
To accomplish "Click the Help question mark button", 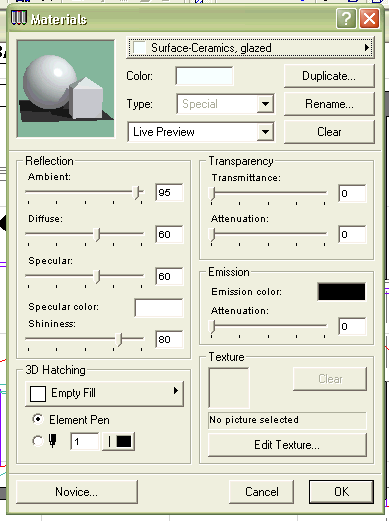I will 346,19.
